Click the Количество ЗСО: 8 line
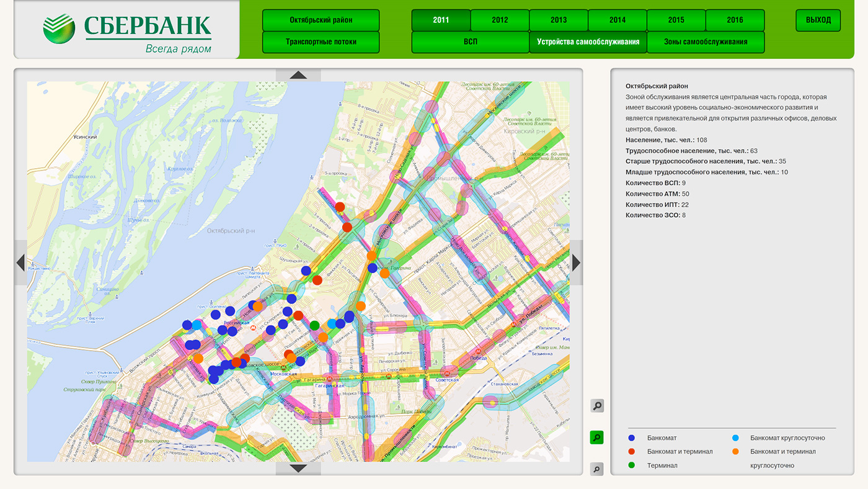868x489 pixels. click(656, 215)
